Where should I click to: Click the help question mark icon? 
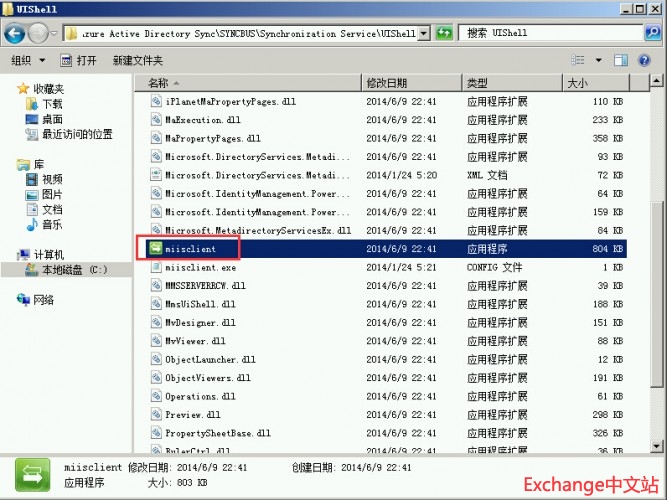click(x=646, y=61)
